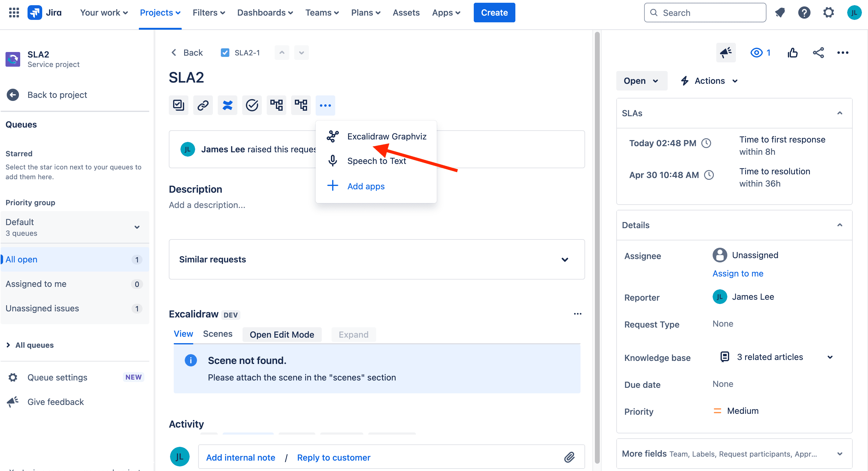Screen dimensions: 868x471
Task: Click the Confluence link icon
Action: (228, 105)
